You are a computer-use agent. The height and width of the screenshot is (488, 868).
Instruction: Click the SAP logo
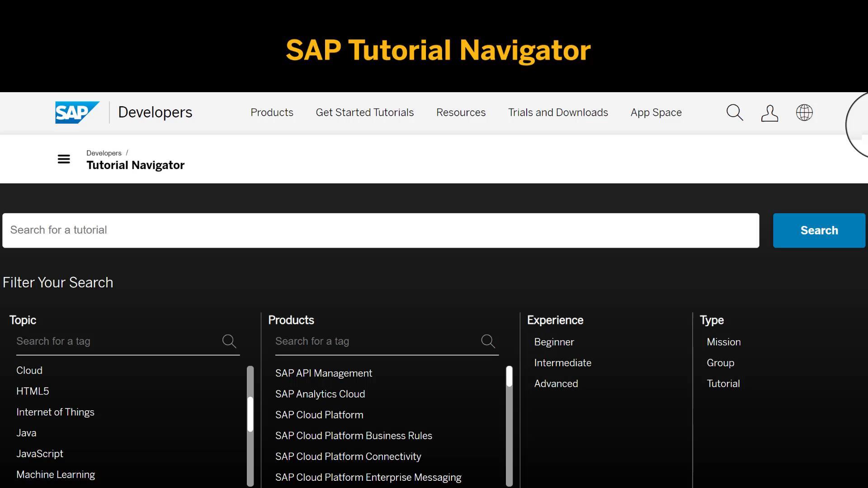click(x=77, y=113)
